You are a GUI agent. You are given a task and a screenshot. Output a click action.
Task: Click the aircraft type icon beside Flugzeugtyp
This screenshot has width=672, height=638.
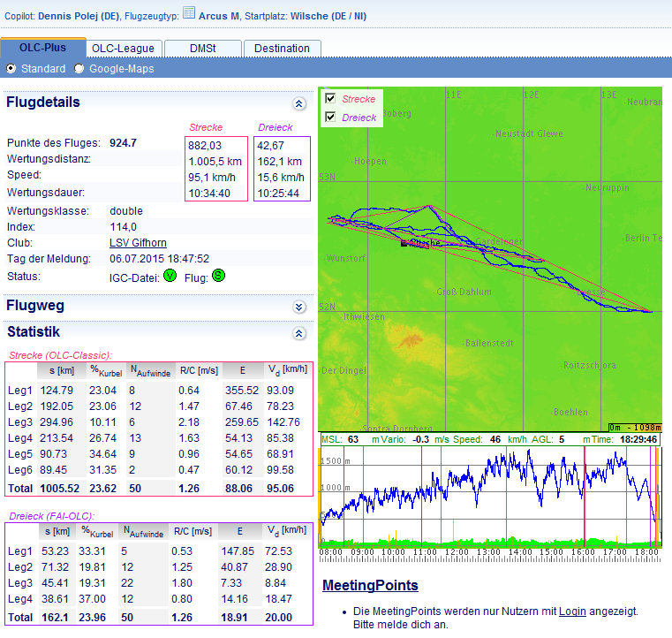click(189, 13)
